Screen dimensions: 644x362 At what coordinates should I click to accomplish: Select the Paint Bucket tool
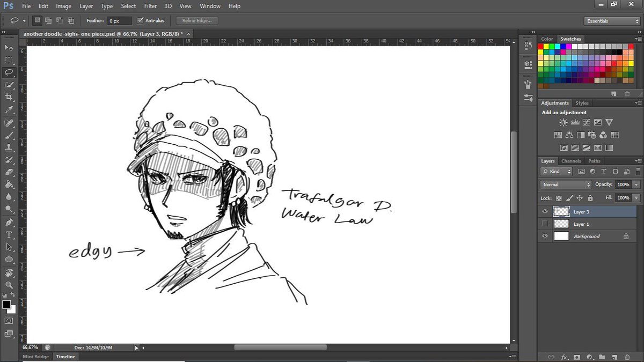9,184
